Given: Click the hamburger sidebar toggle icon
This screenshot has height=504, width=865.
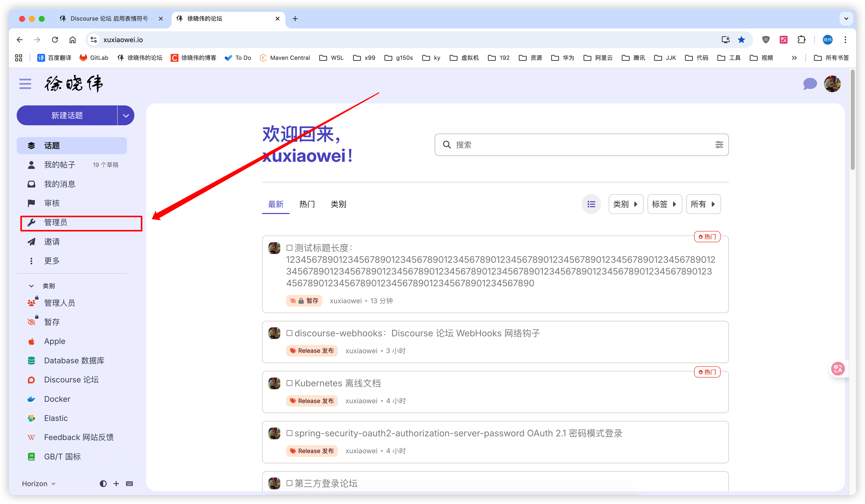Looking at the screenshot, I should [x=25, y=84].
